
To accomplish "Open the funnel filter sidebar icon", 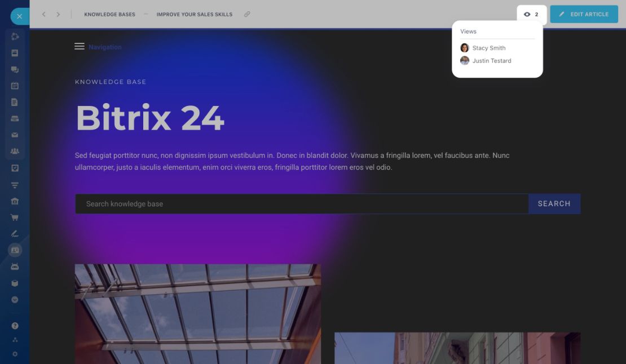I will (15, 185).
